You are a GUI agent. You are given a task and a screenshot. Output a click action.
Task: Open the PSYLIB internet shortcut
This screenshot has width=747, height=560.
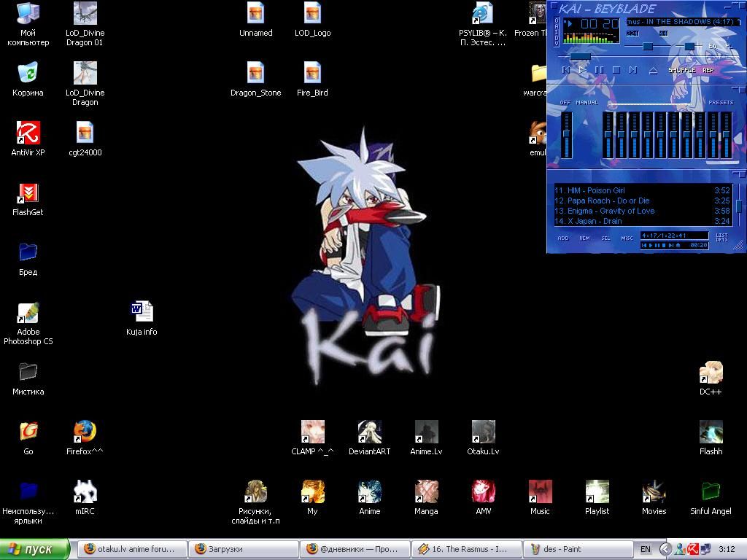[483, 24]
